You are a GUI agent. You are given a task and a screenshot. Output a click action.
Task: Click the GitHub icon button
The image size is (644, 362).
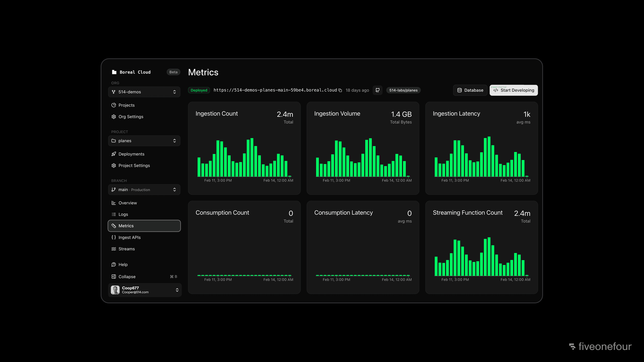[378, 90]
